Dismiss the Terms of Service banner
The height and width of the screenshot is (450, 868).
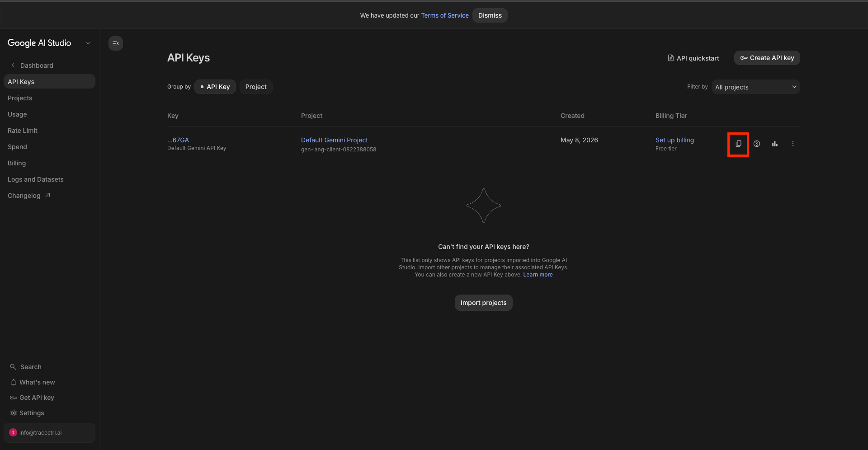click(490, 15)
